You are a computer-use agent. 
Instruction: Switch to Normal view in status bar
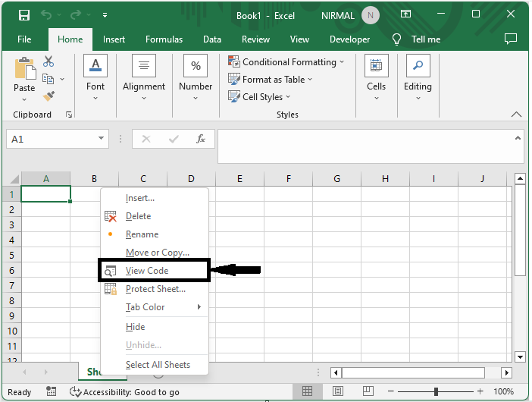tap(307, 391)
